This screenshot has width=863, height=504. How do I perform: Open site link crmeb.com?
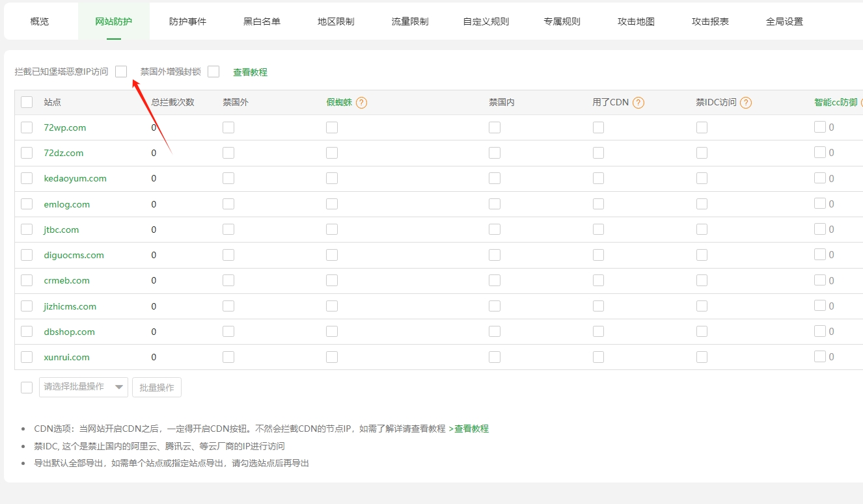[x=67, y=280]
